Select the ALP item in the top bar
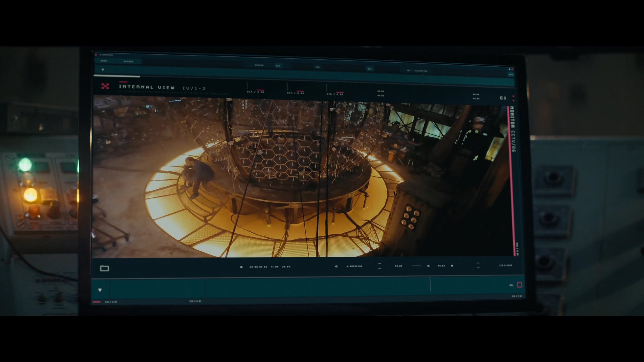 point(278,66)
